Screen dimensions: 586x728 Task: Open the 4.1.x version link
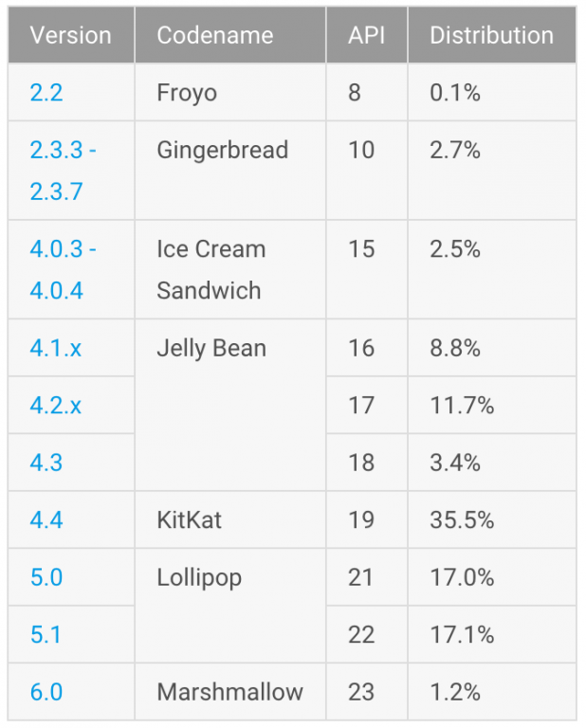pyautogui.click(x=55, y=349)
